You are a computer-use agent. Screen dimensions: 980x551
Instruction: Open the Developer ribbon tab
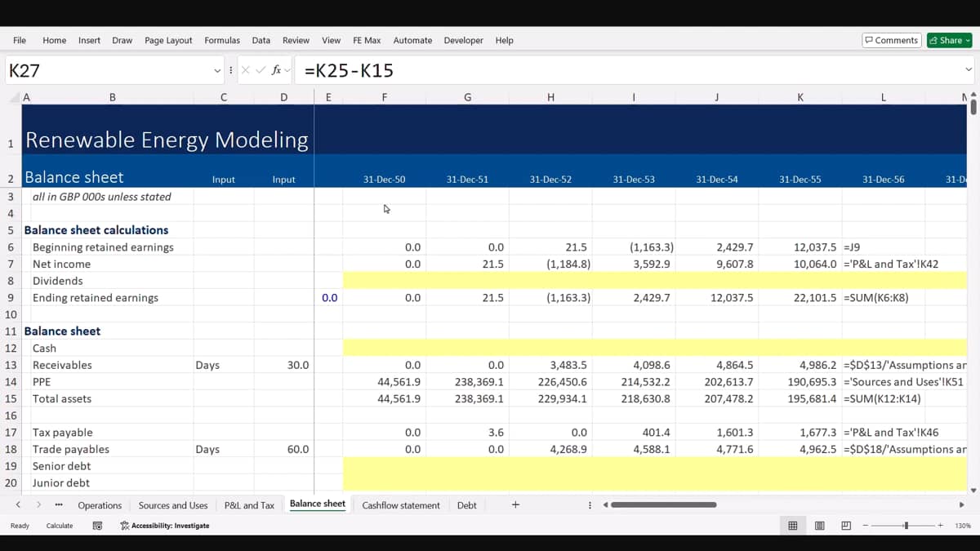click(463, 40)
